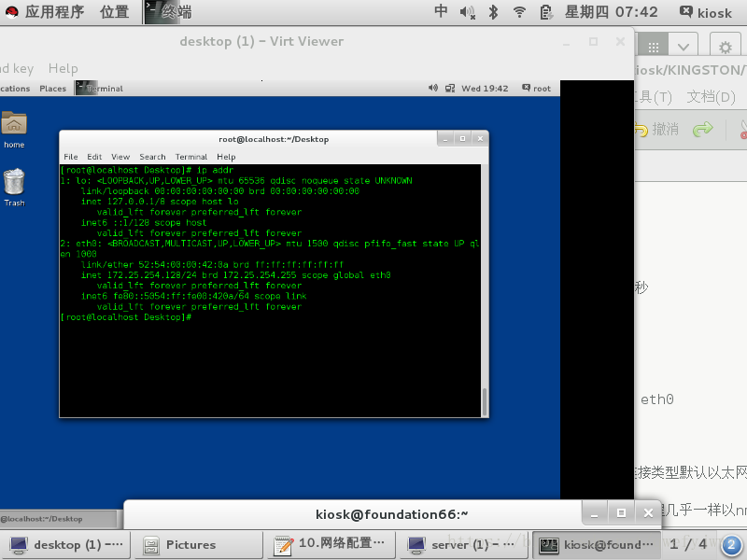747x560 pixels.
Task: Open the Applications menu in guest panel
Action: click(x=15, y=89)
